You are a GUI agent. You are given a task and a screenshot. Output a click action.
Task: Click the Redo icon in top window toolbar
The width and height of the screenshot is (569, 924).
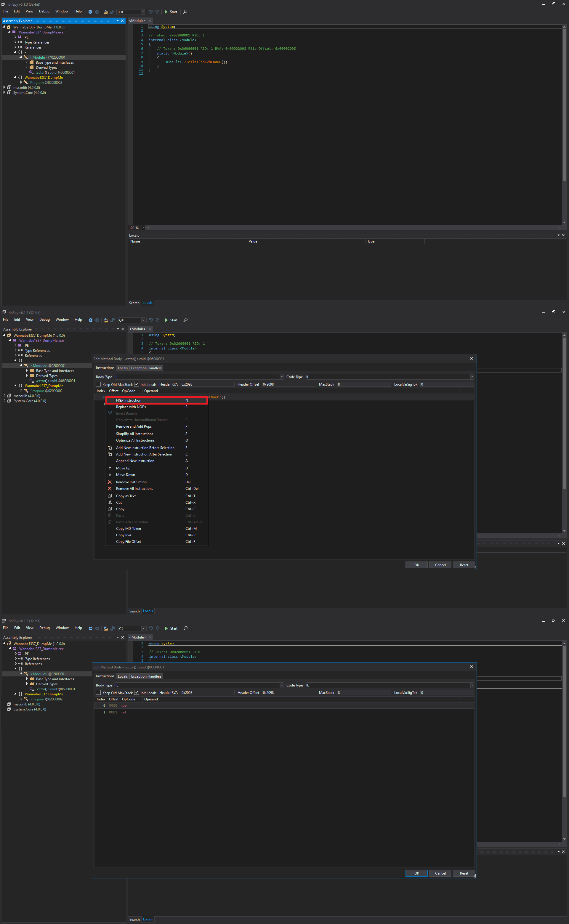point(157,12)
